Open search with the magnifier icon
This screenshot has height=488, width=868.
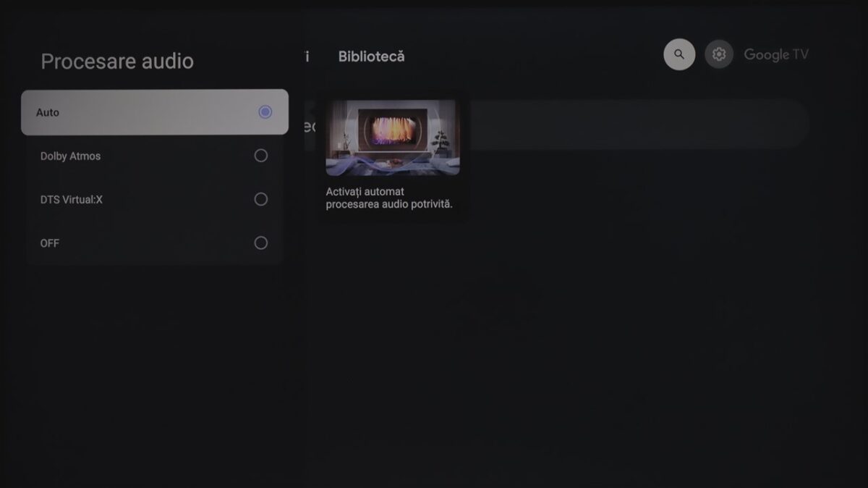679,54
